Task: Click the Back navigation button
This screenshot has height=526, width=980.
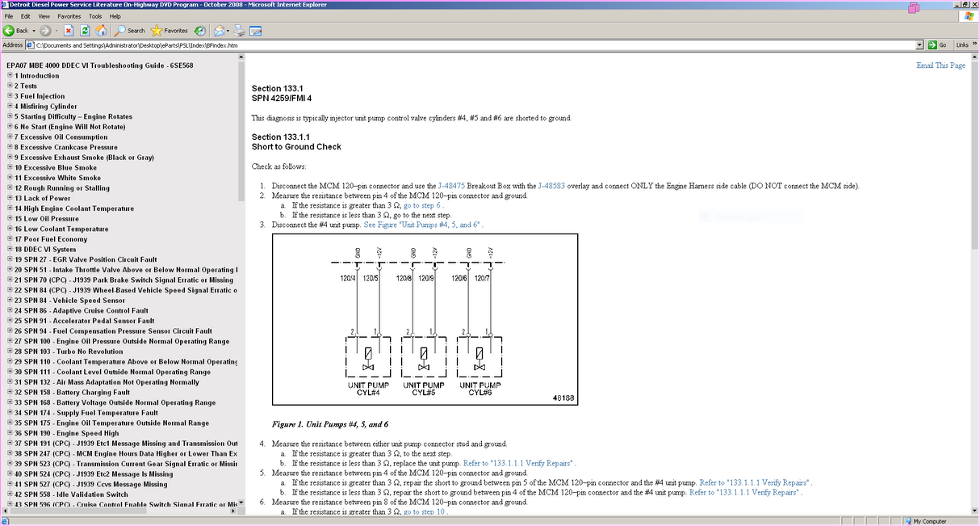Action: [x=16, y=31]
